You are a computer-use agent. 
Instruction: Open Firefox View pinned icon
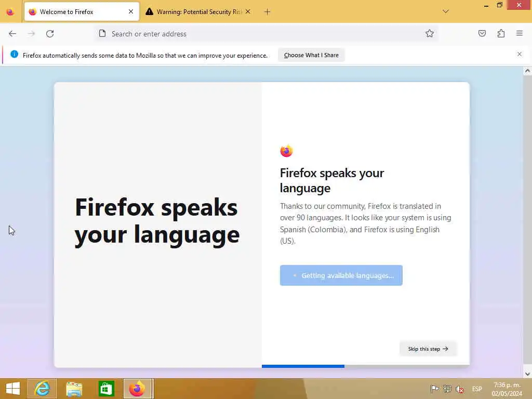(x=10, y=12)
